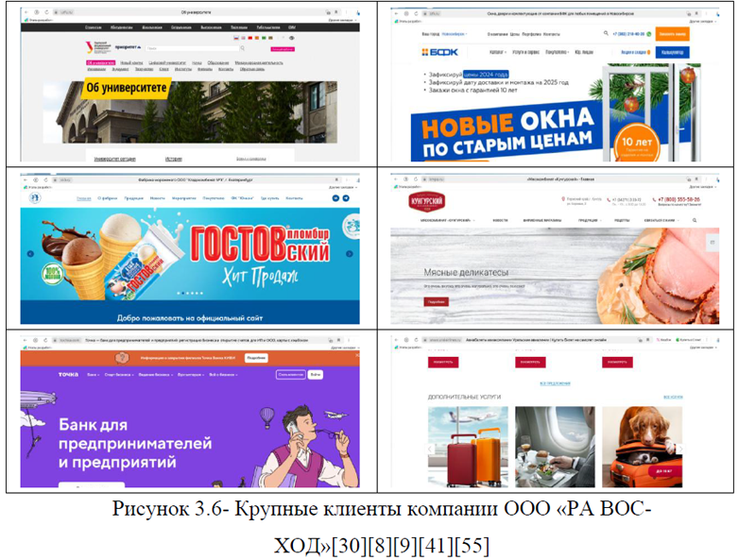Click the search icon in the Кунгурский menu
This screenshot has height=560, width=756.
695,220
